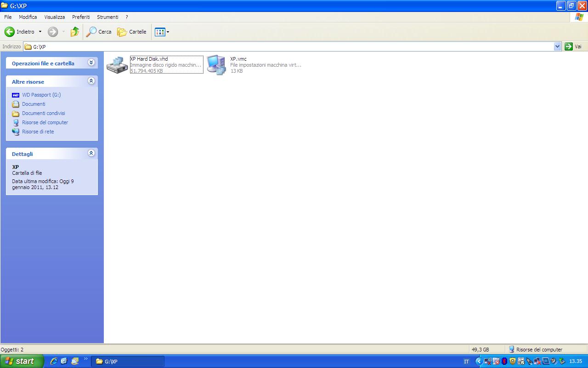This screenshot has width=588, height=368.
Task: Click the drive with green check tray icon
Action: click(x=521, y=362)
